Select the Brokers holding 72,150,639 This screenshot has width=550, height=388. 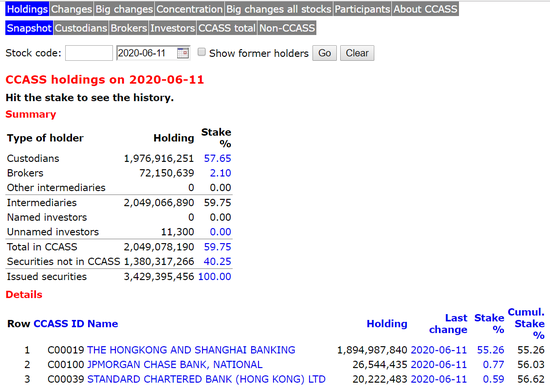(167, 173)
